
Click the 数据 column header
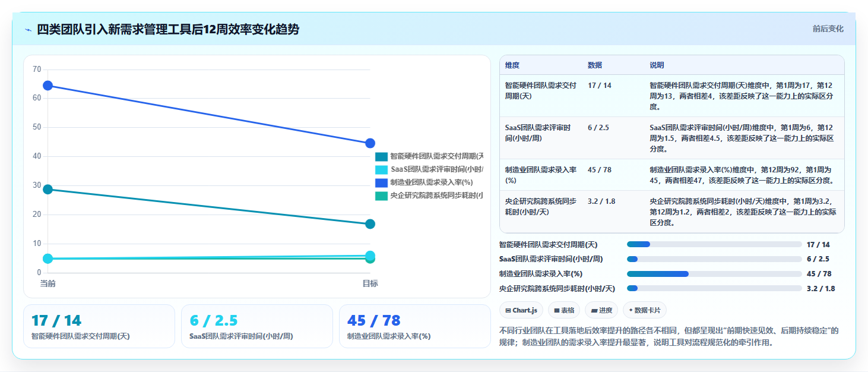pyautogui.click(x=595, y=65)
